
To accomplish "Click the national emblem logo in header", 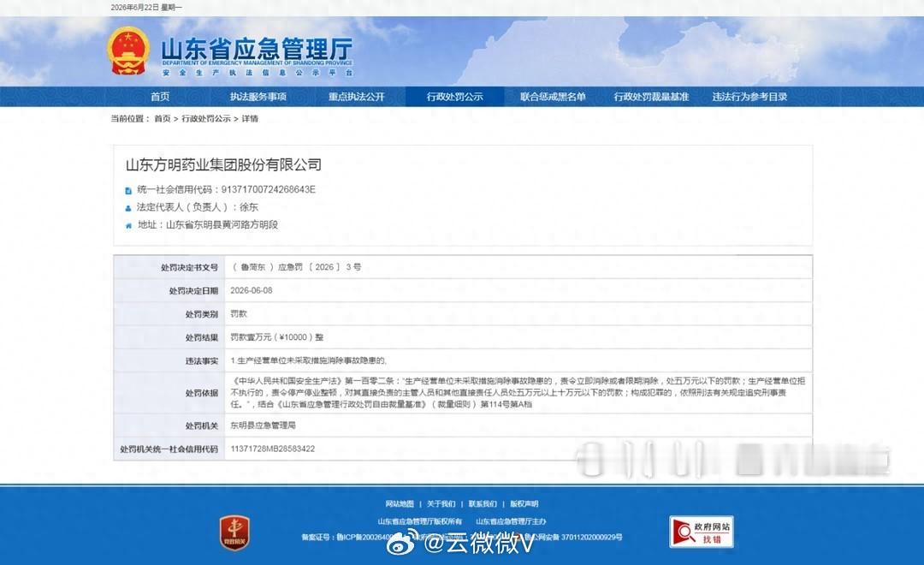I will 127,51.
